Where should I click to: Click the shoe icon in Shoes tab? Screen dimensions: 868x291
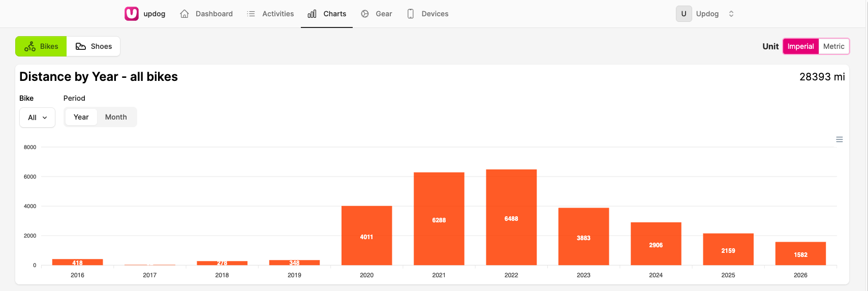81,46
